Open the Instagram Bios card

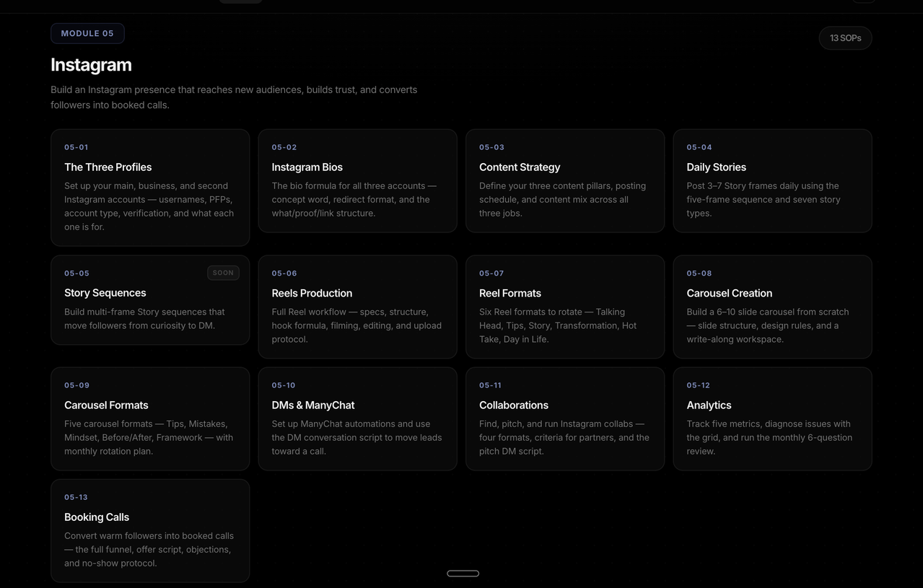pos(357,181)
